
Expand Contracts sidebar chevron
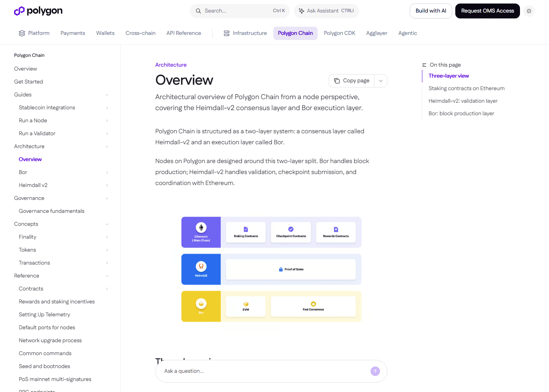(x=107, y=289)
